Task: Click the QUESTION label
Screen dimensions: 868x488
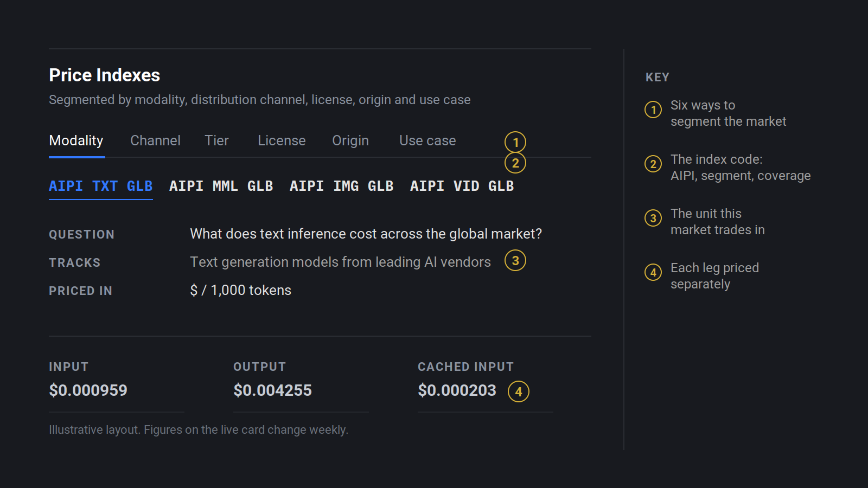Action: 81,234
